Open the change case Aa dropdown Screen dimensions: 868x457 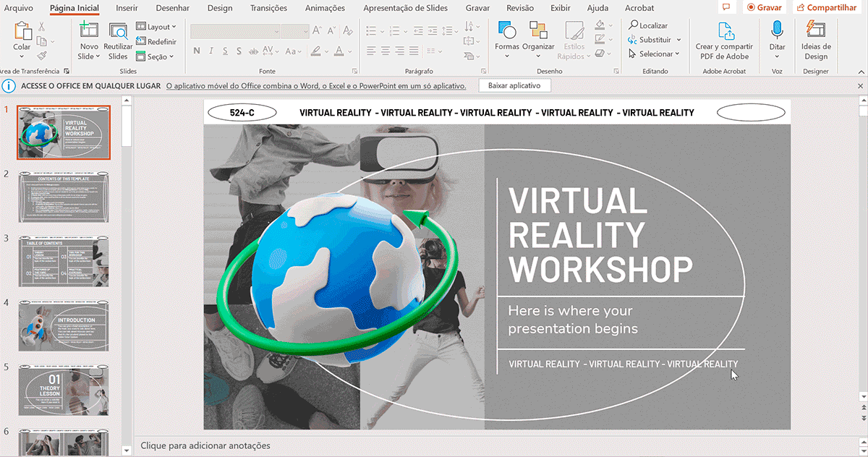(x=294, y=51)
